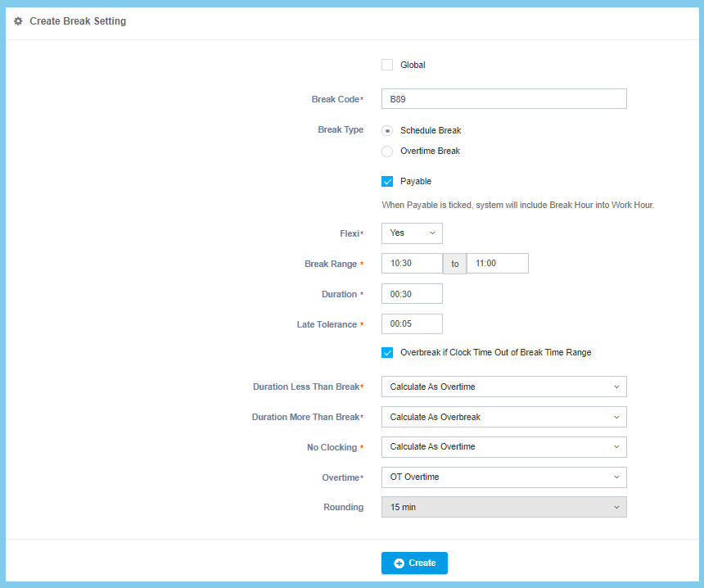Choose the Overtime Break radio option
704x588 pixels.
coord(387,151)
